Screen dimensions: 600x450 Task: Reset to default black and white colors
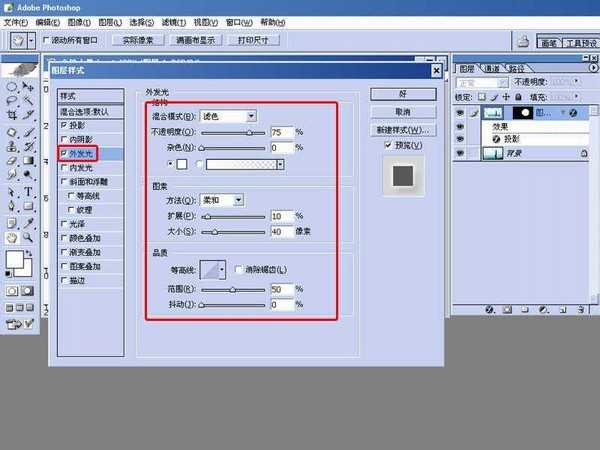coord(8,273)
